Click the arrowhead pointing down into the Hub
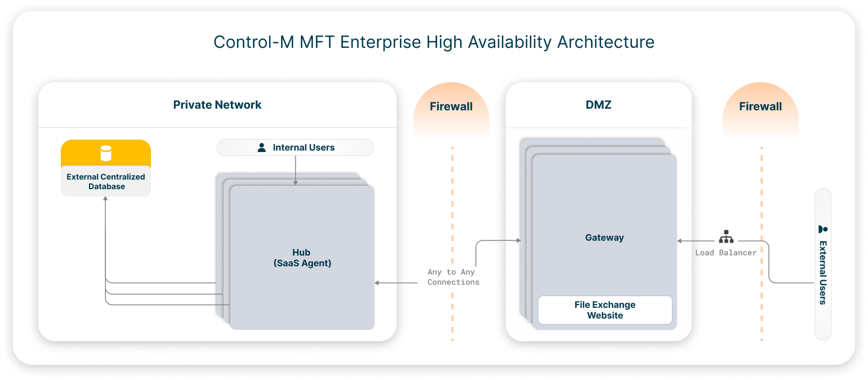The image size is (868, 380). (x=295, y=182)
